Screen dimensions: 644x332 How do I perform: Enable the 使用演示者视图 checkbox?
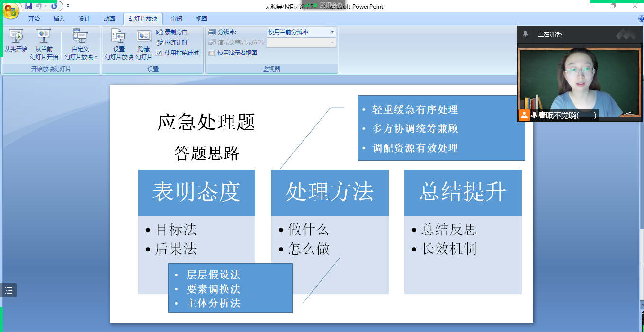click(x=212, y=53)
